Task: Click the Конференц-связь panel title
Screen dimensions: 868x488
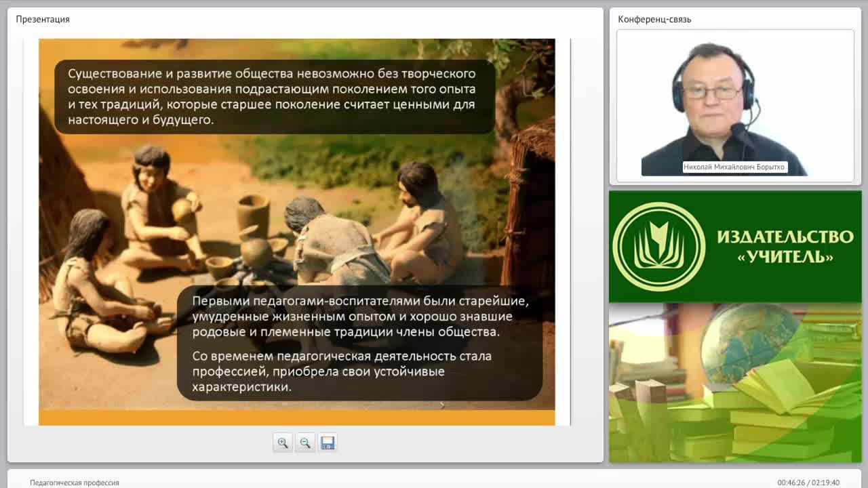Action: [x=654, y=19]
